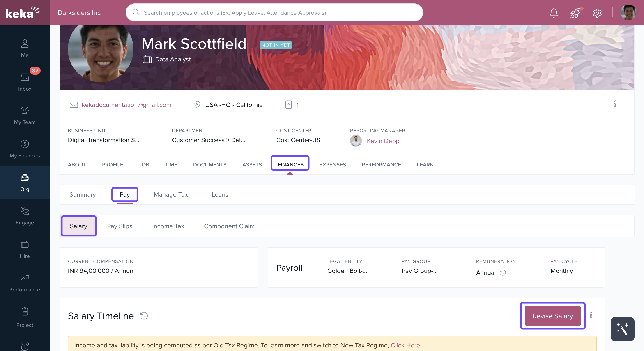644x351 pixels.
Task: Open the Pay Slips tab
Action: coord(120,226)
